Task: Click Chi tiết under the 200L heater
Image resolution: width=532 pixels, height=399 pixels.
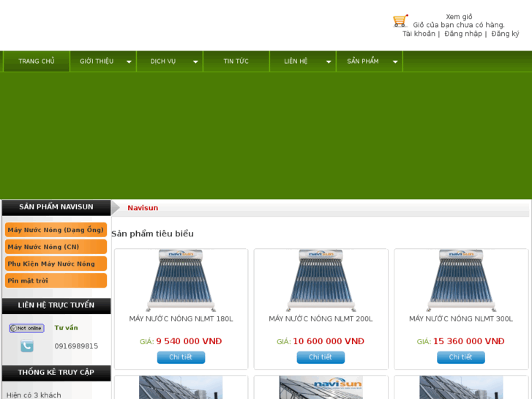Action: click(x=321, y=357)
